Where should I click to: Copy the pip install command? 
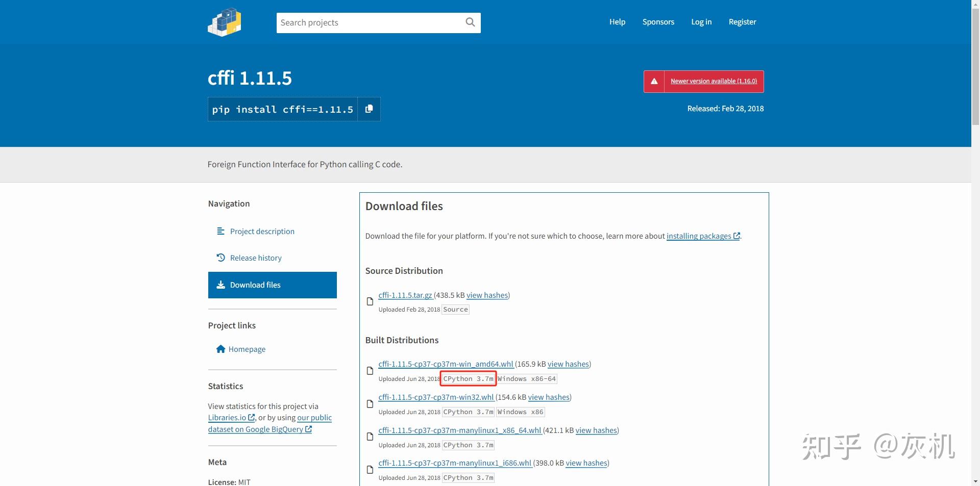point(369,109)
